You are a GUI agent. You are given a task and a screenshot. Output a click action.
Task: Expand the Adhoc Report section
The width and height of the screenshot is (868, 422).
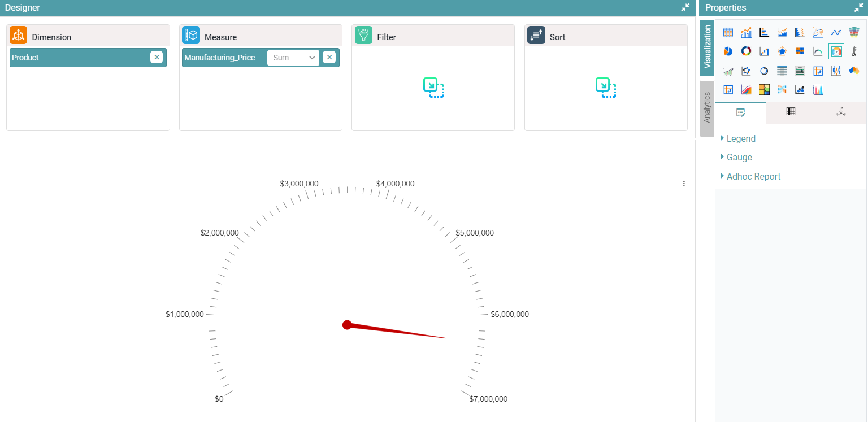click(x=753, y=176)
